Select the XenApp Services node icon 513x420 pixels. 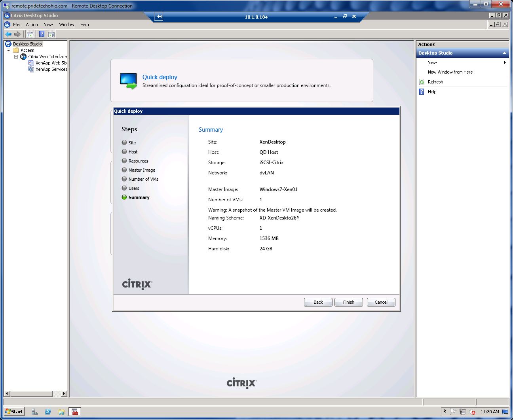[x=31, y=69]
